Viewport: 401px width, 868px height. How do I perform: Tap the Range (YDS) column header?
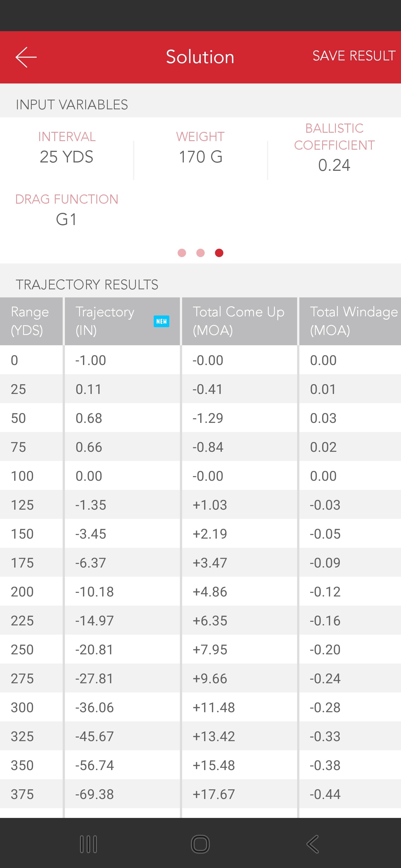click(30, 321)
